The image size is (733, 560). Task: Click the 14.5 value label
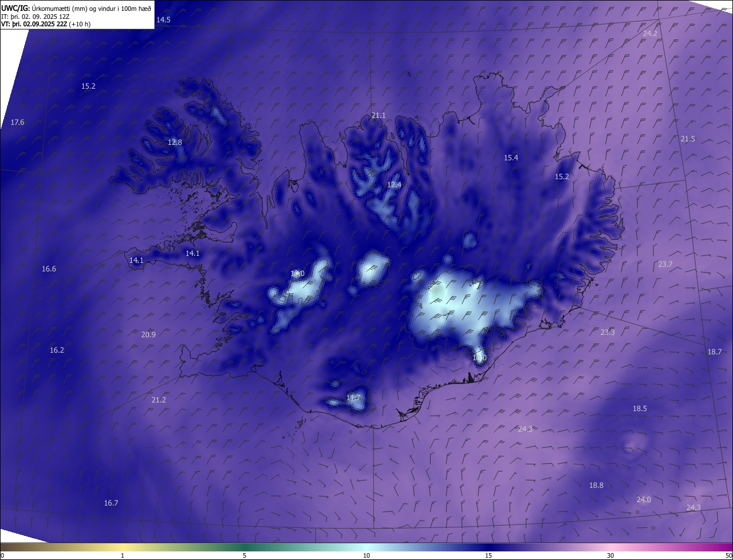click(163, 20)
